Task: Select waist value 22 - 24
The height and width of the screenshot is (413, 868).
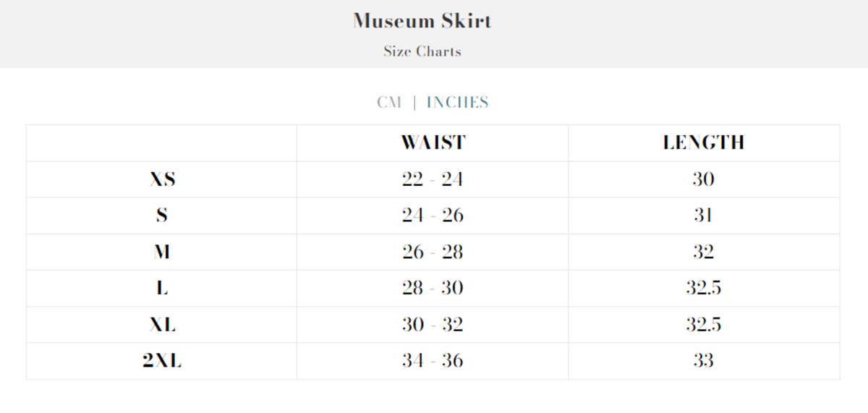Action: pos(433,179)
